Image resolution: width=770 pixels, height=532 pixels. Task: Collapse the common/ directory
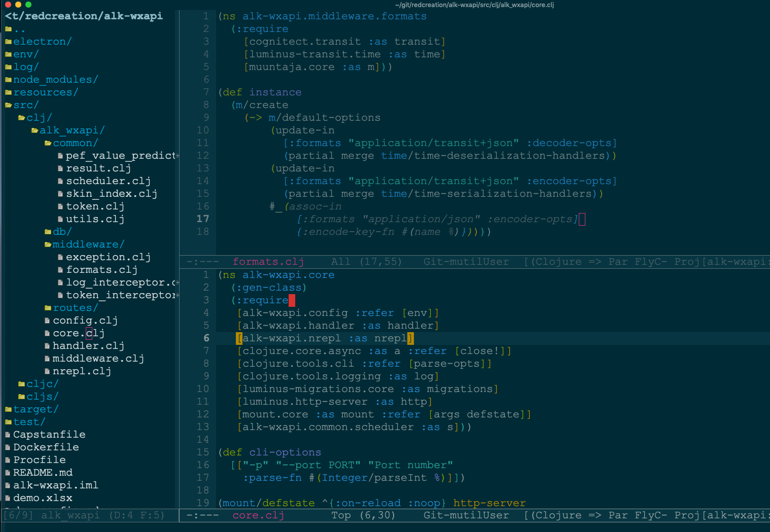coord(76,143)
